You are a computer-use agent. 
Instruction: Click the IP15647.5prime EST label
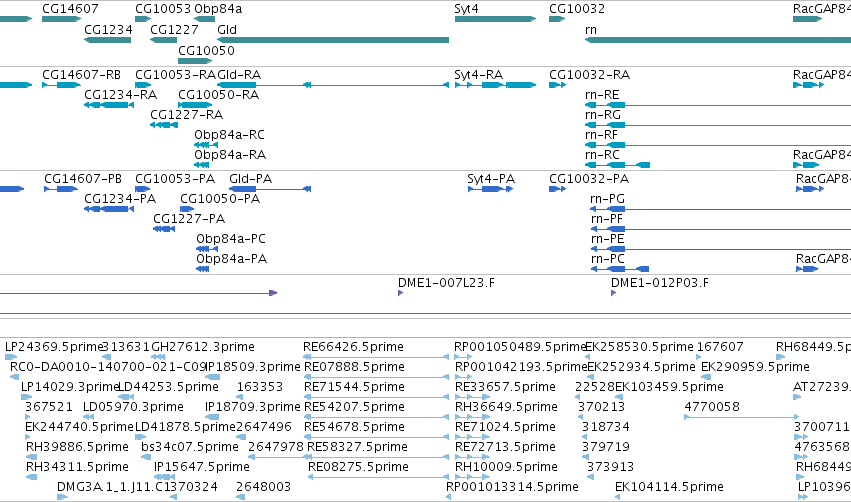tap(201, 468)
